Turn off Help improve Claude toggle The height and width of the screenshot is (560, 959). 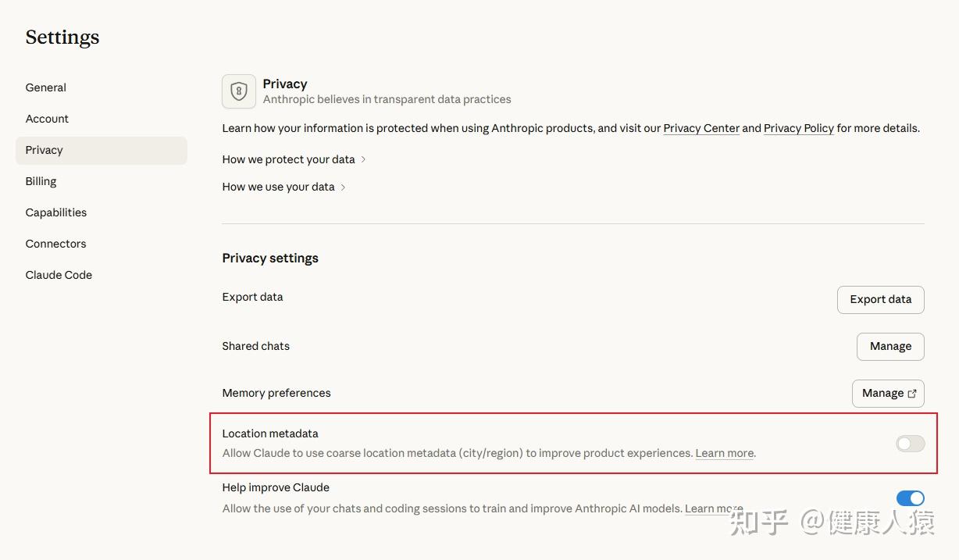[910, 498]
